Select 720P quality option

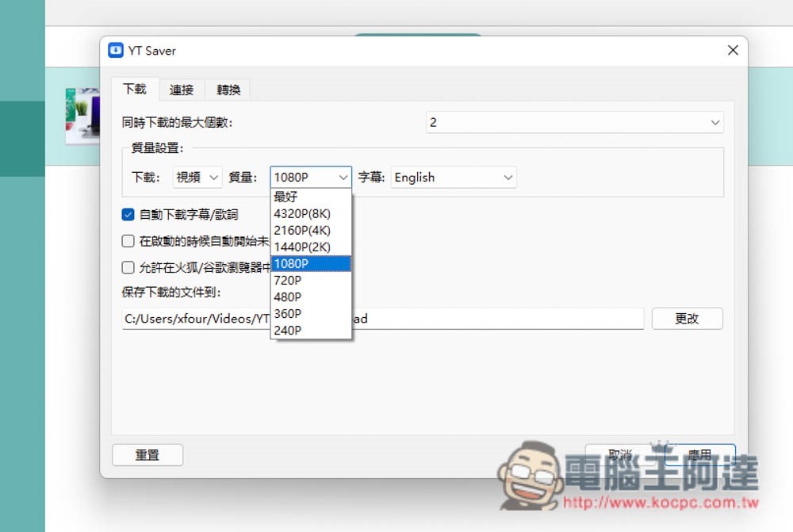311,280
